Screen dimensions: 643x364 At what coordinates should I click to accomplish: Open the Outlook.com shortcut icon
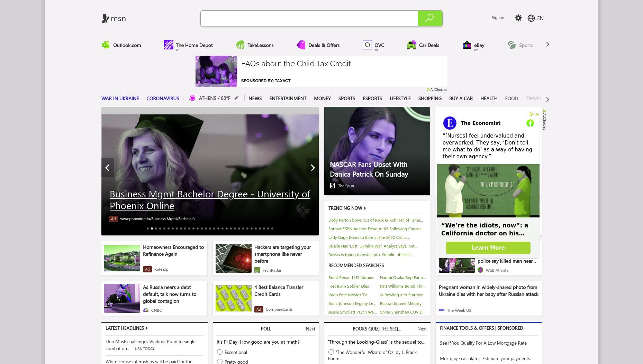pyautogui.click(x=106, y=45)
